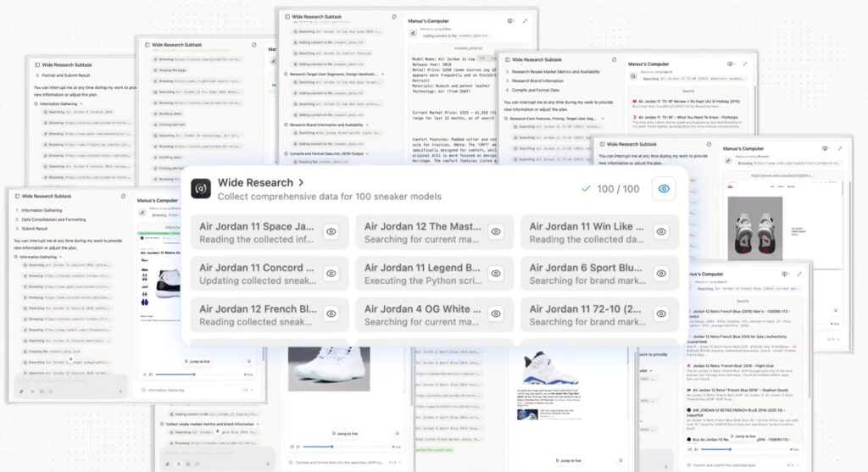This screenshot has width=868, height=472.
Task: Show the Air Jordan 11 72-10 subtask
Action: 661,314
